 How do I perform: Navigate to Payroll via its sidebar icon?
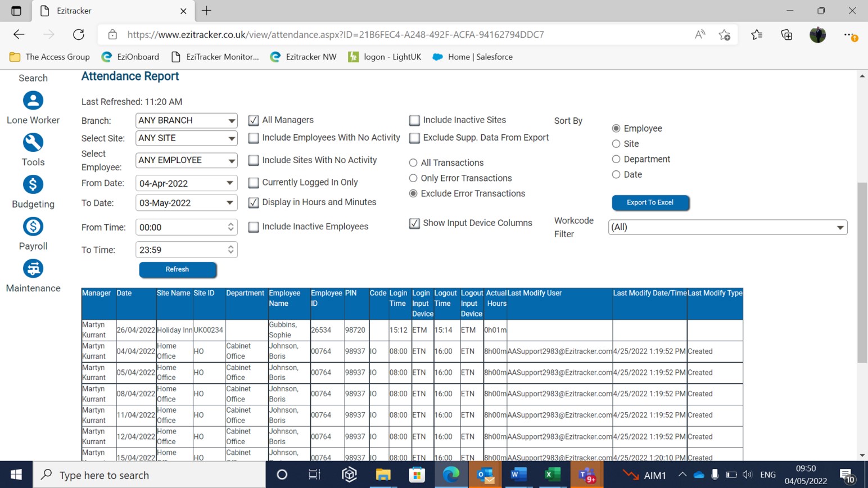33,232
